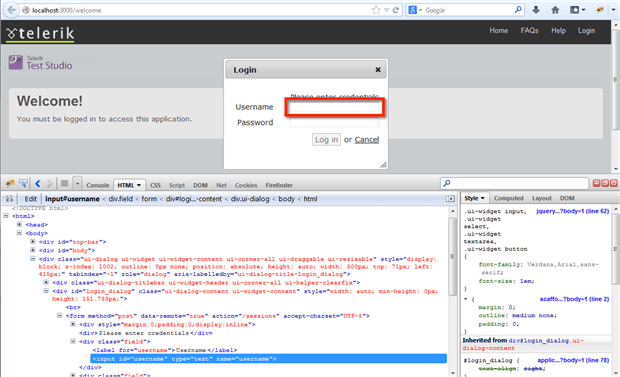Toggle the Firebug icon in the browser toolbar
620x377 pixels.
click(601, 10)
